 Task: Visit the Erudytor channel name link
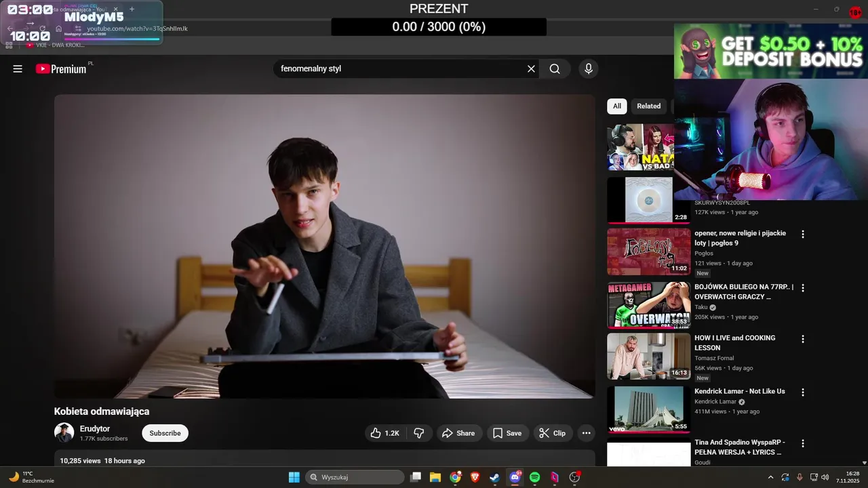95,429
